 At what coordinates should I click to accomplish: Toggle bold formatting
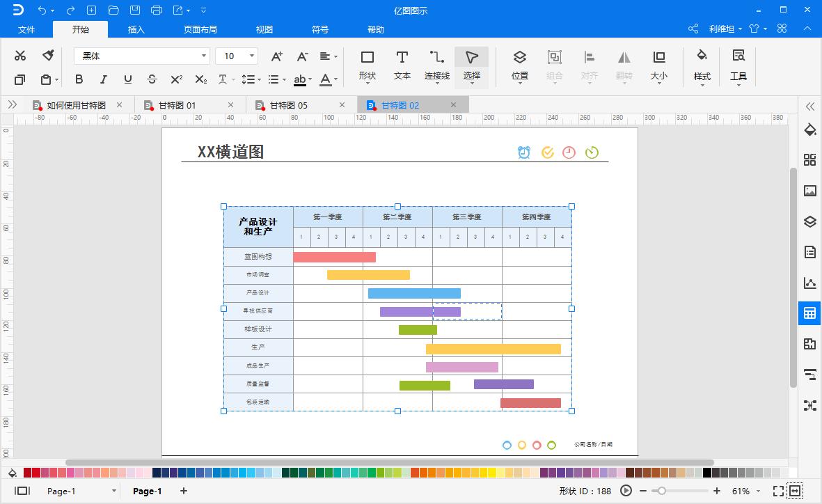79,79
